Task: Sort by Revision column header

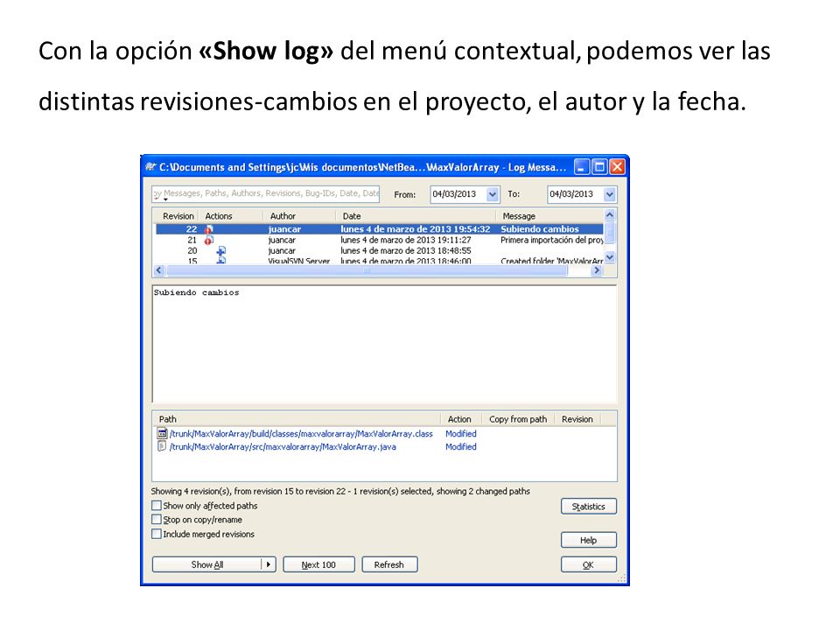Action: (178, 216)
